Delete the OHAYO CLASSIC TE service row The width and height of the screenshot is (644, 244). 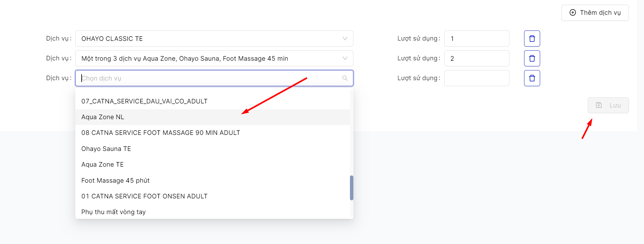click(532, 39)
